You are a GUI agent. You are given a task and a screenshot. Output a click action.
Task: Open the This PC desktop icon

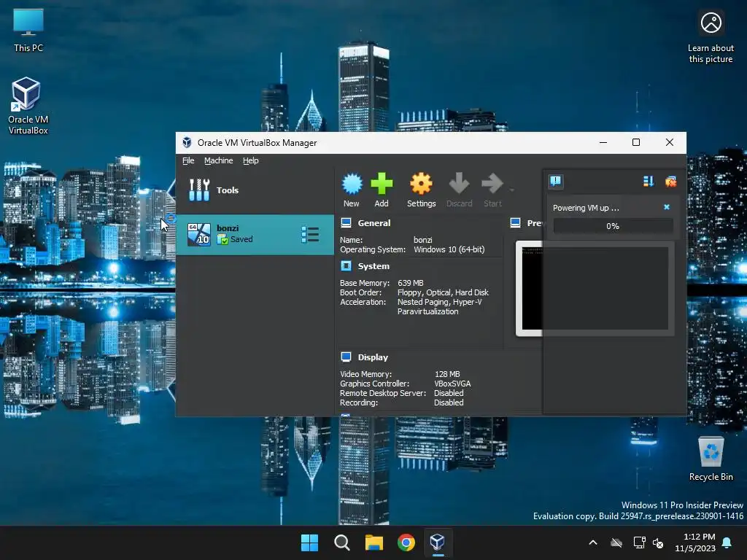[28, 29]
